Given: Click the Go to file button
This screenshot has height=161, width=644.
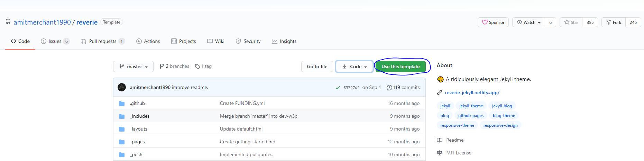Looking at the screenshot, I should (317, 66).
